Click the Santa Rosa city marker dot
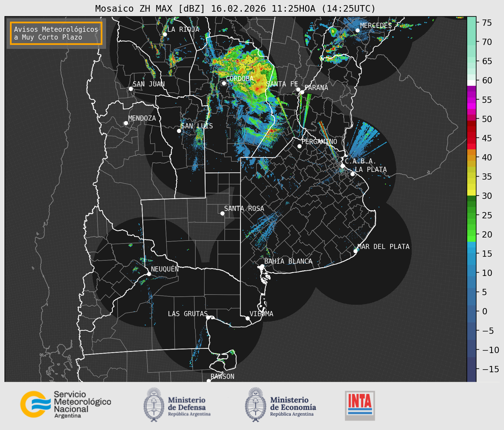Image resolution: width=504 pixels, height=430 pixels. click(222, 213)
